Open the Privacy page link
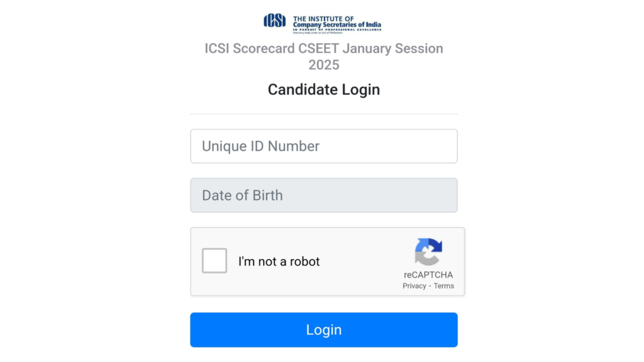The image size is (644, 362). point(414,285)
